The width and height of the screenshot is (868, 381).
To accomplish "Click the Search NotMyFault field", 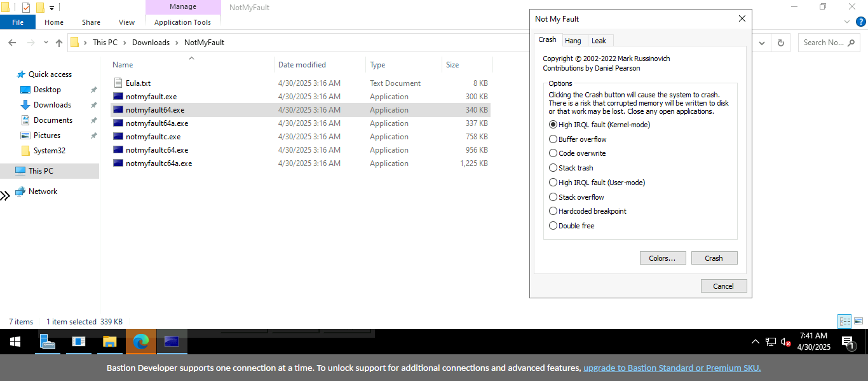I will 830,43.
